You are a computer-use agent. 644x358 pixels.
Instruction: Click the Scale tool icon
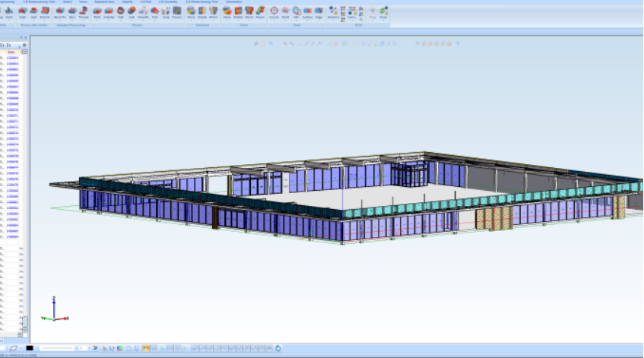click(x=166, y=12)
